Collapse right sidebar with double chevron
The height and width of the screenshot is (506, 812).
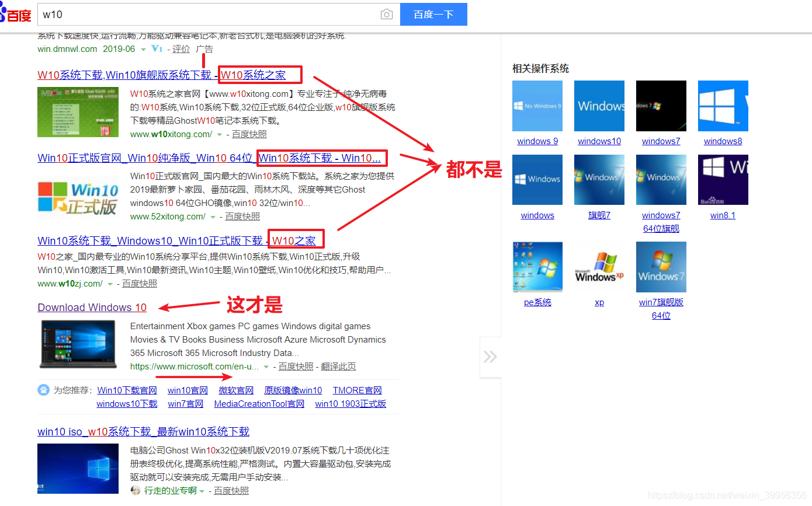490,356
